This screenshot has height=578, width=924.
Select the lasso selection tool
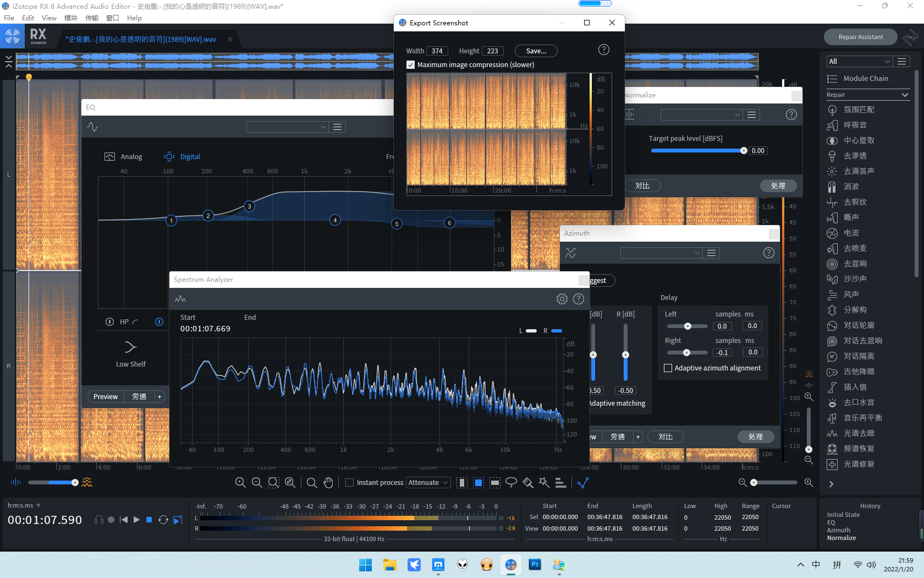tap(511, 483)
